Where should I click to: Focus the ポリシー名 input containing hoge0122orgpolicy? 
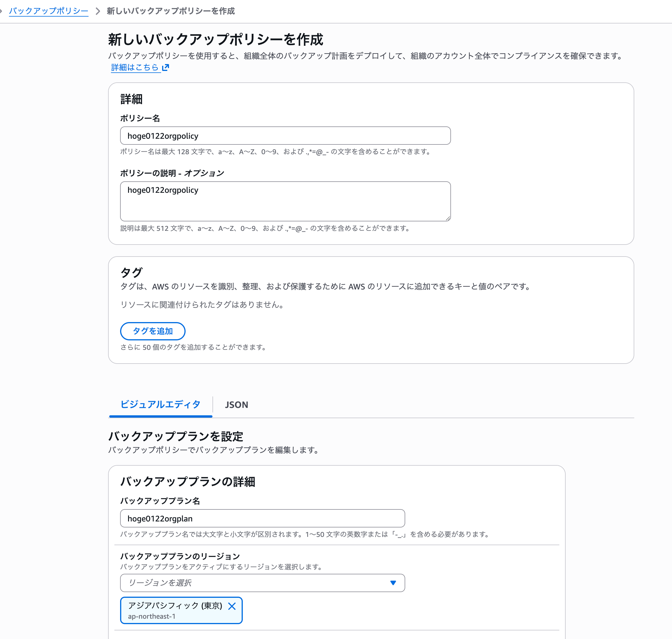click(285, 136)
